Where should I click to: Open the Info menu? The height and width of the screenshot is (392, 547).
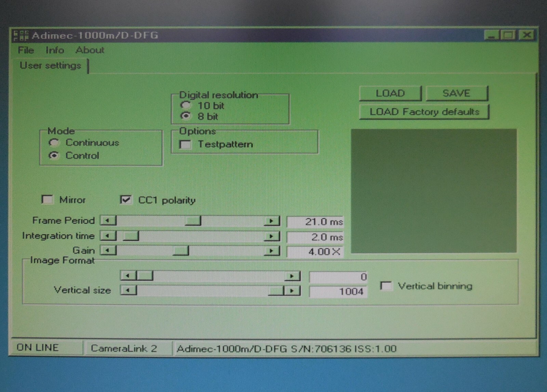pos(55,50)
